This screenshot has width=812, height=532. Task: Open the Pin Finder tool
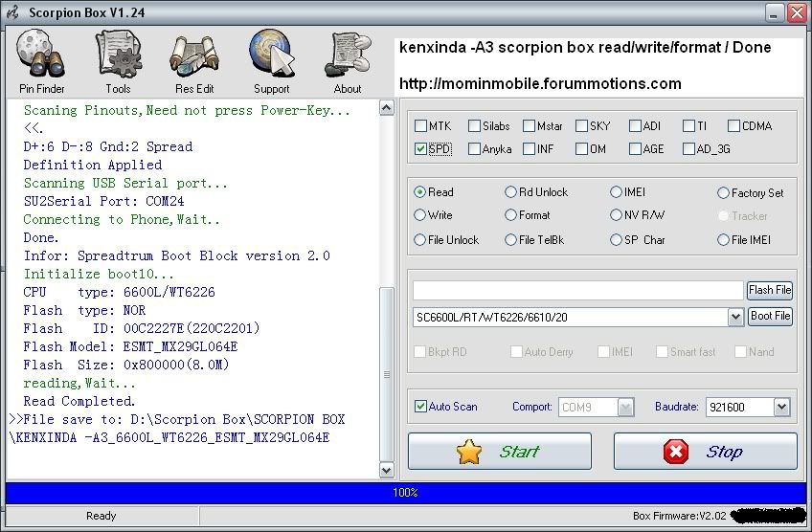pos(41,61)
